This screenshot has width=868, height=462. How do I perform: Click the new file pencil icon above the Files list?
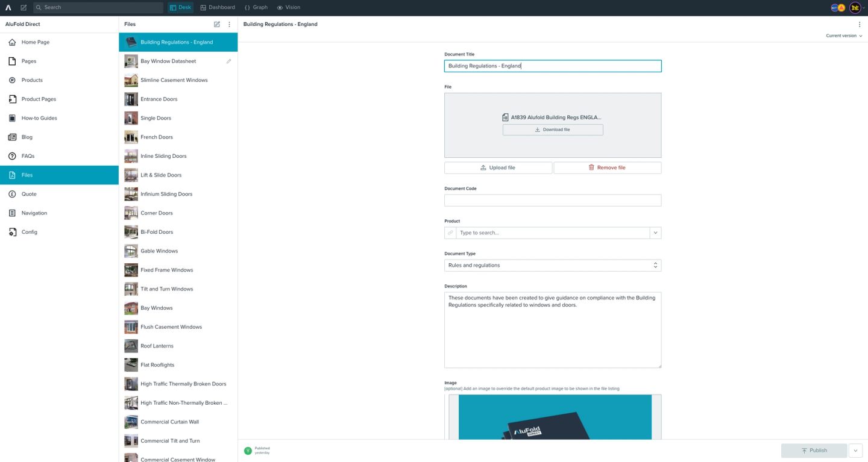(x=216, y=24)
